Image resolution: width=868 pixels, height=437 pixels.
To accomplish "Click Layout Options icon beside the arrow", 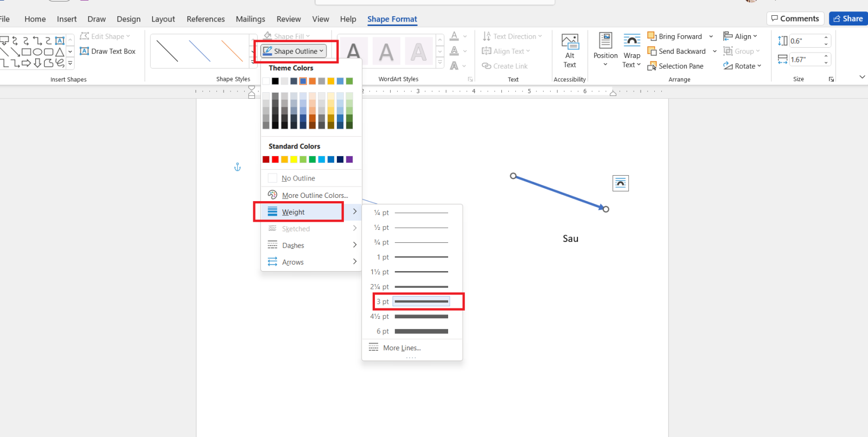I will (x=621, y=183).
